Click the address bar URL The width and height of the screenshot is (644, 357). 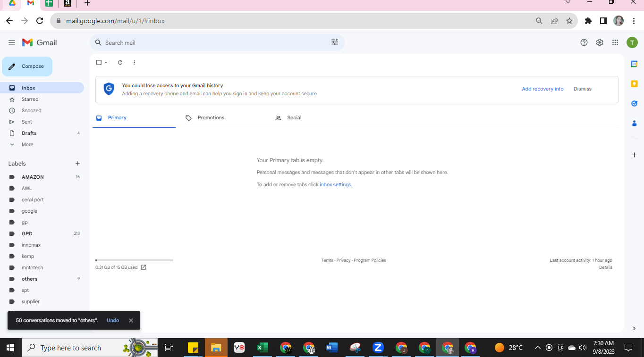click(x=115, y=21)
